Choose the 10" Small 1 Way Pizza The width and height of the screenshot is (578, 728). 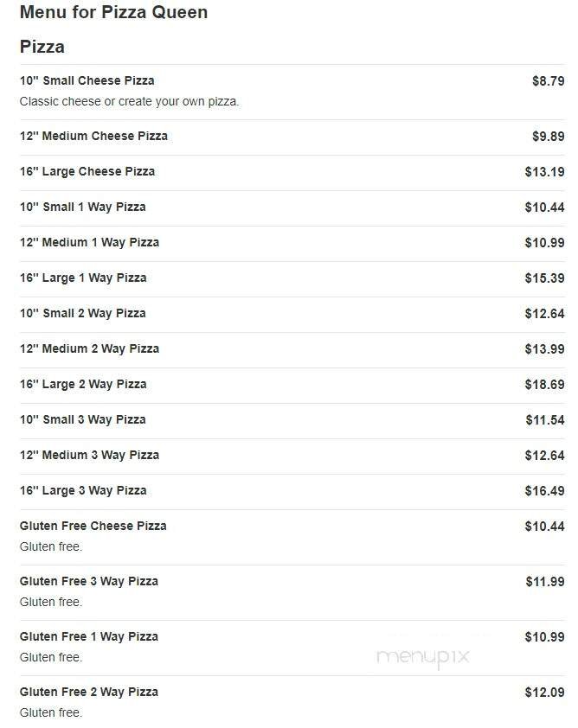[x=83, y=208]
